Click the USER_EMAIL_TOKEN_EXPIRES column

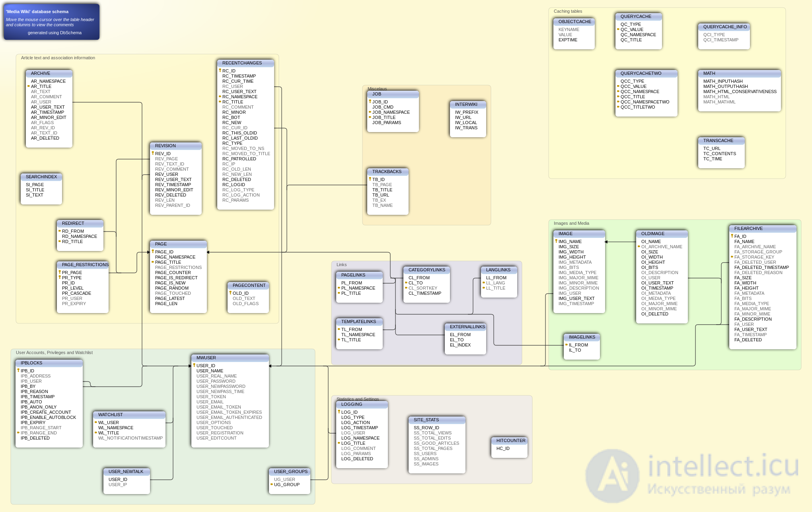click(x=229, y=412)
